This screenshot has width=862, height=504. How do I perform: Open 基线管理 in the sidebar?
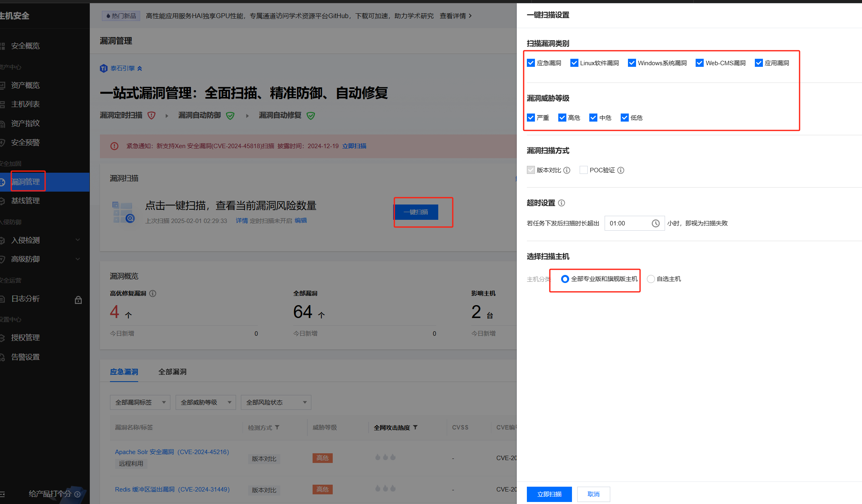pos(25,200)
